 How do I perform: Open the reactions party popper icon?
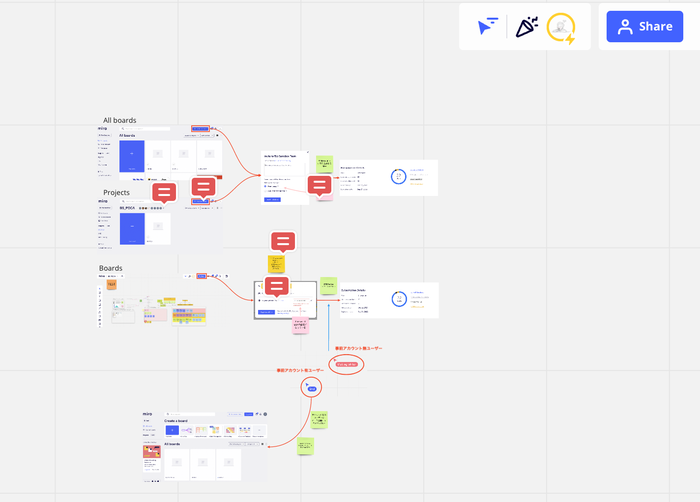pyautogui.click(x=526, y=27)
